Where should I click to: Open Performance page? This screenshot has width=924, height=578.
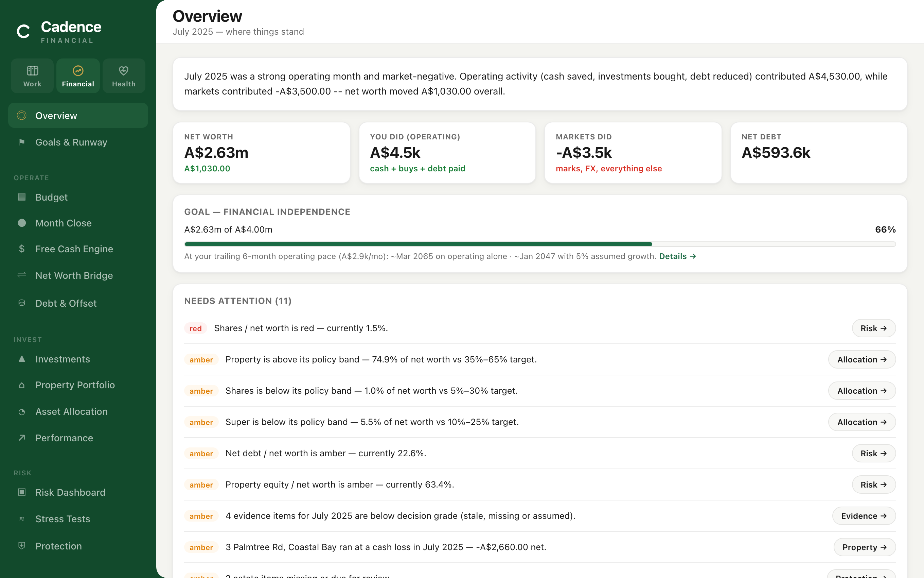pos(78,438)
